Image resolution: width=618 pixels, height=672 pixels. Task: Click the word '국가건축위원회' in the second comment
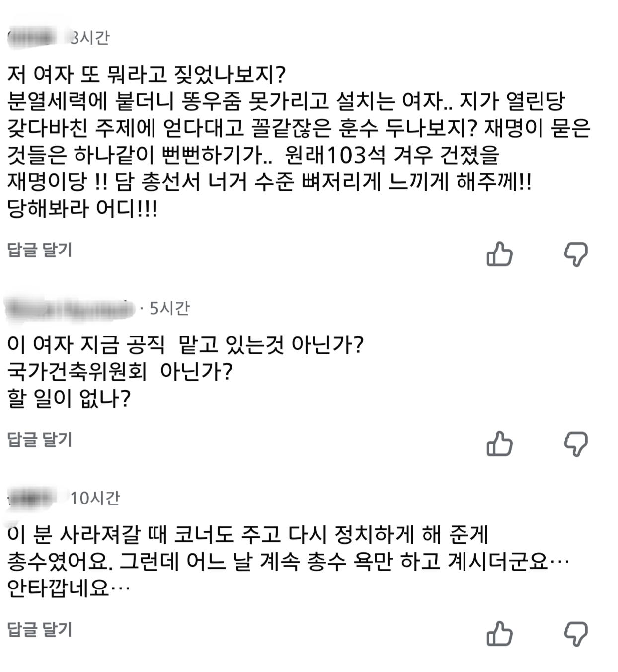pyautogui.click(x=77, y=371)
